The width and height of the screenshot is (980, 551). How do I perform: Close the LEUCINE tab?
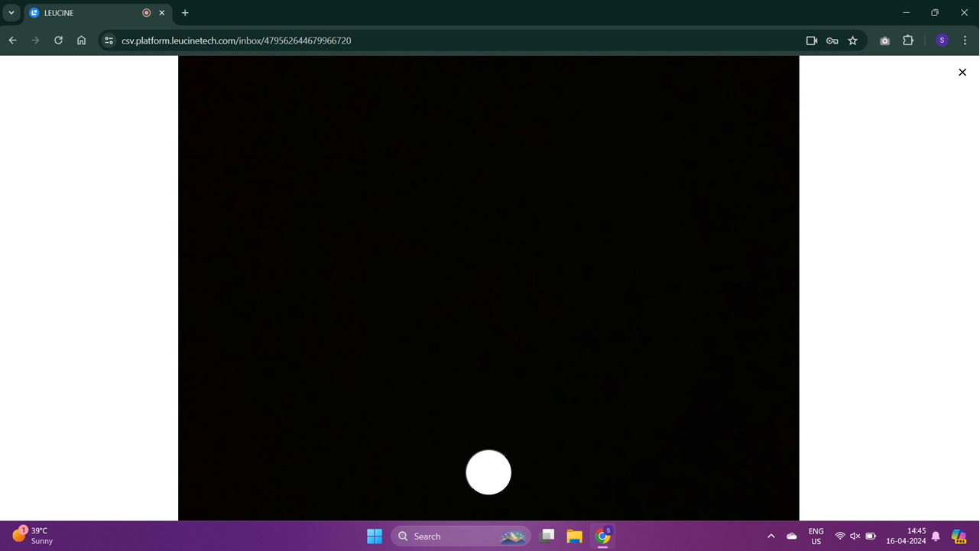[162, 13]
